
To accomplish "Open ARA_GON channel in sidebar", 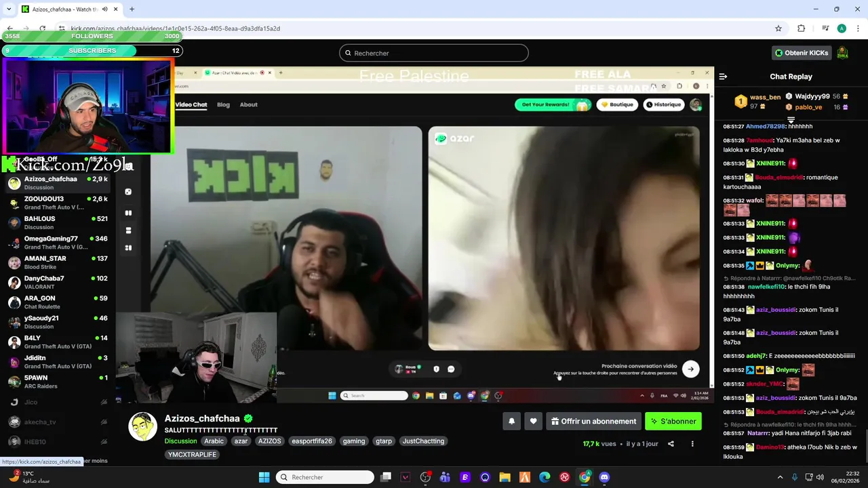I will tap(58, 302).
